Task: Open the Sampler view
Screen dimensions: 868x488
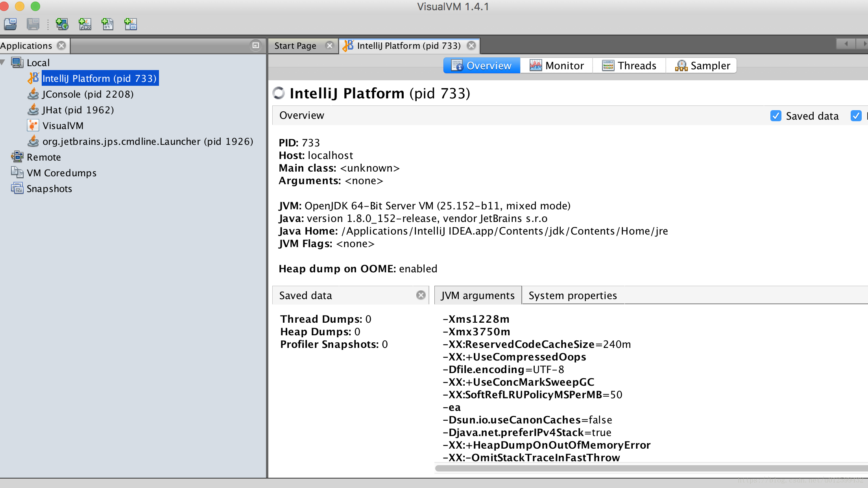Action: (x=702, y=65)
